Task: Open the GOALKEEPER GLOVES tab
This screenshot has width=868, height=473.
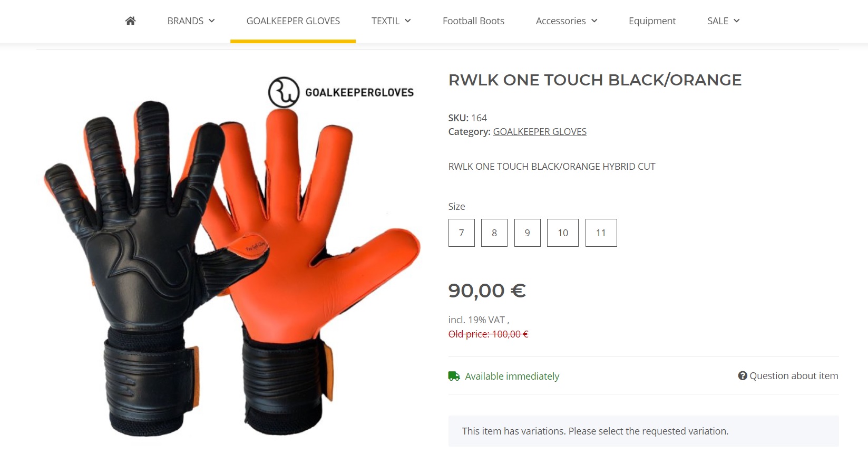Action: (293, 21)
